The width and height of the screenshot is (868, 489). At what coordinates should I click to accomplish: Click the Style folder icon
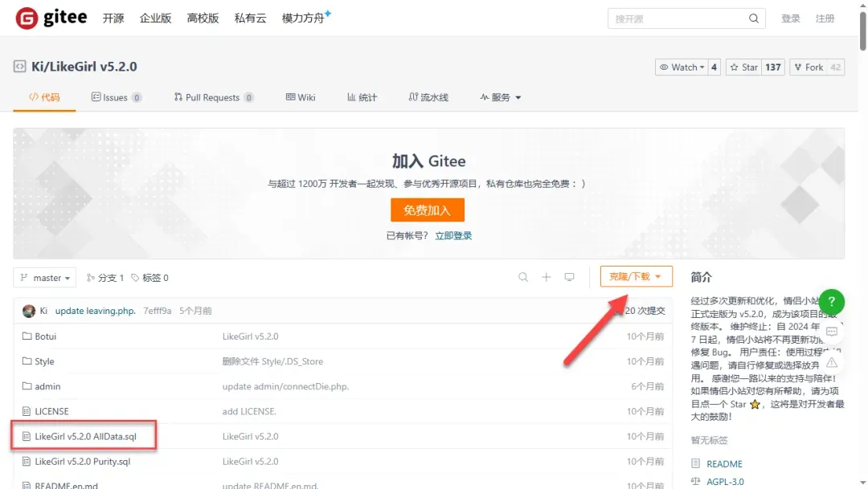(x=27, y=361)
